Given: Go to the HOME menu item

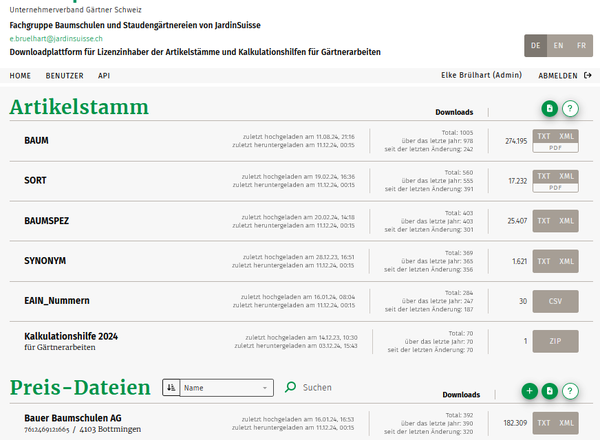Looking at the screenshot, I should click(20, 76).
